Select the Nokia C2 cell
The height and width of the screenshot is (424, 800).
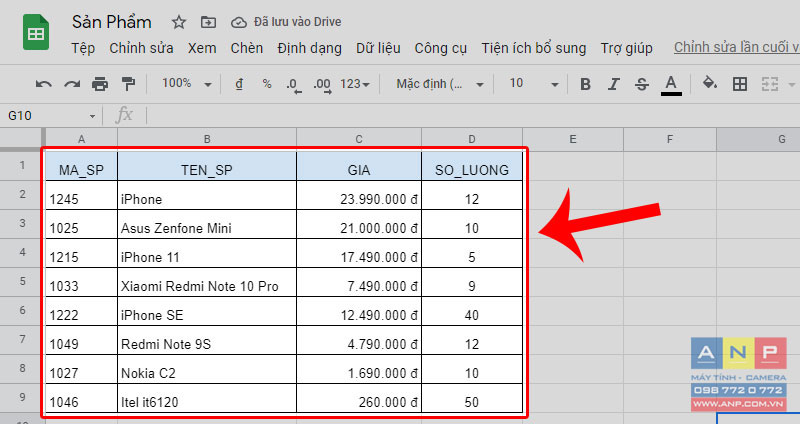207,369
